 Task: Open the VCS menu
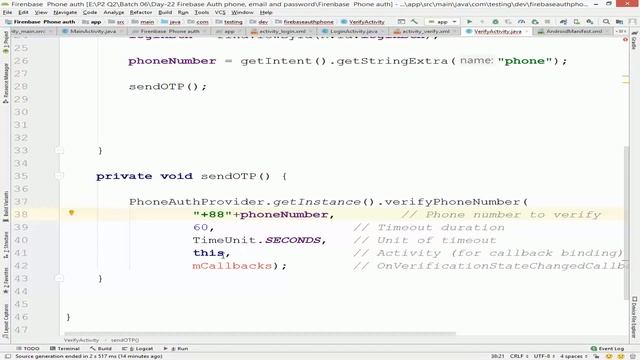(220, 12)
